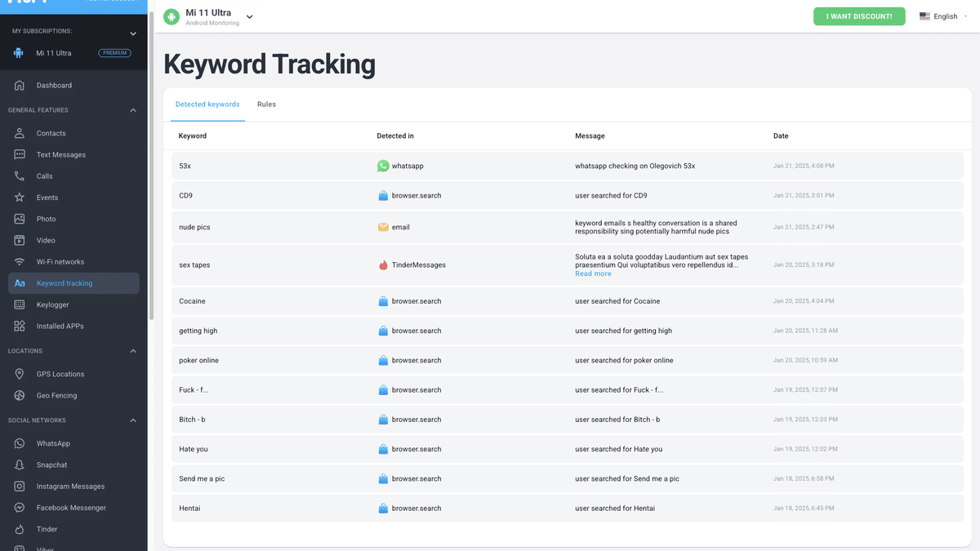980x551 pixels.
Task: Collapse the MY SUBSCRIPTIONS section
Action: coord(132,33)
